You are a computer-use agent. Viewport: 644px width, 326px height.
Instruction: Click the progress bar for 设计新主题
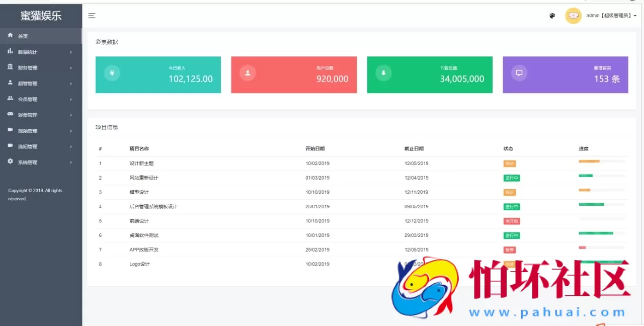602,161
